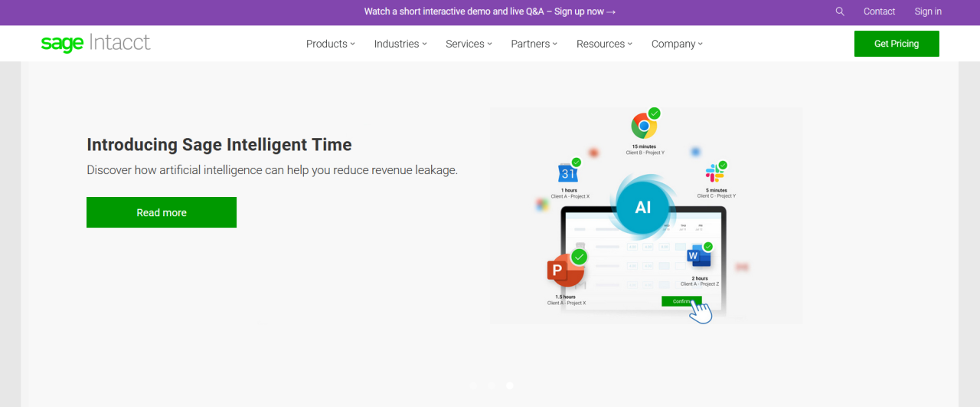Select "Introducing Sage Intelligent Time" heading
The height and width of the screenshot is (407, 980).
click(x=219, y=145)
